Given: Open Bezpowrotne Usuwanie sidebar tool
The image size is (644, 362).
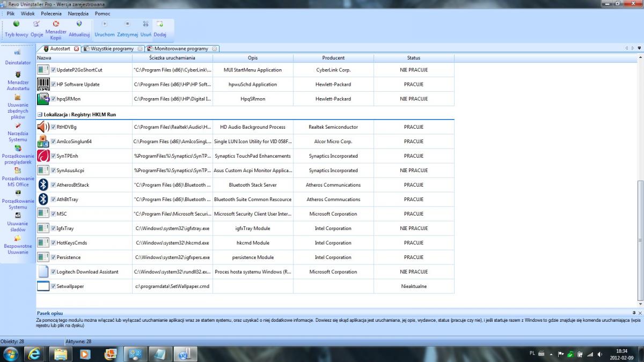Looking at the screenshot, I should tap(18, 245).
